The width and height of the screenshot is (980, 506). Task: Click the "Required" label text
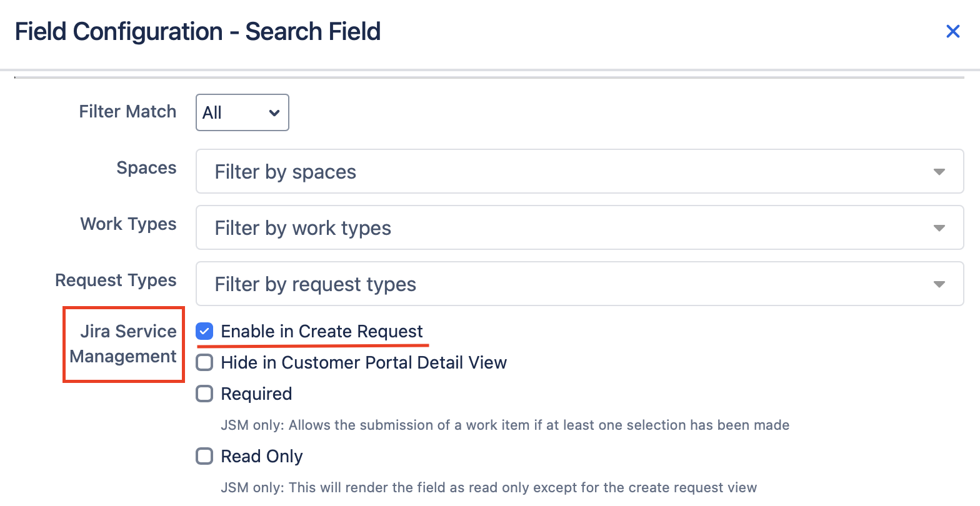pyautogui.click(x=256, y=394)
